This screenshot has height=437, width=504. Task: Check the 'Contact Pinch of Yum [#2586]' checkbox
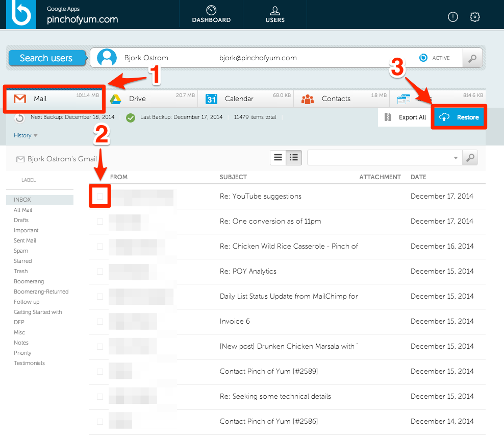click(x=100, y=422)
